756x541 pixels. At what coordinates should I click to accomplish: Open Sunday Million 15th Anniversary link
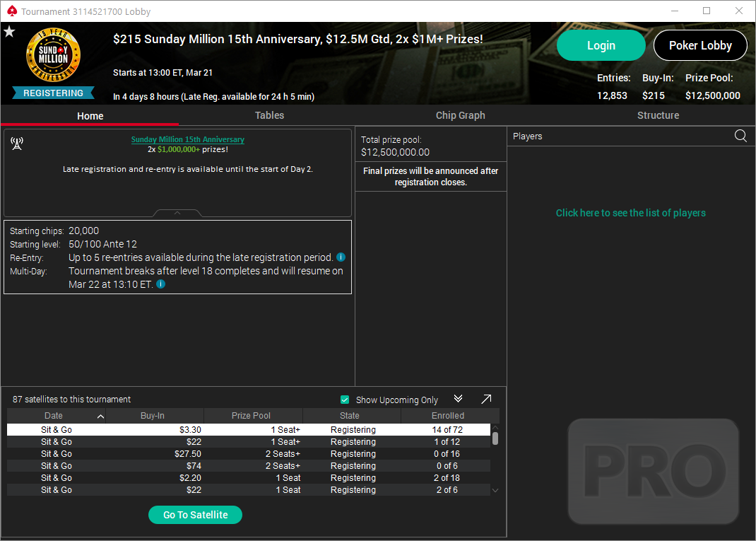(x=187, y=139)
